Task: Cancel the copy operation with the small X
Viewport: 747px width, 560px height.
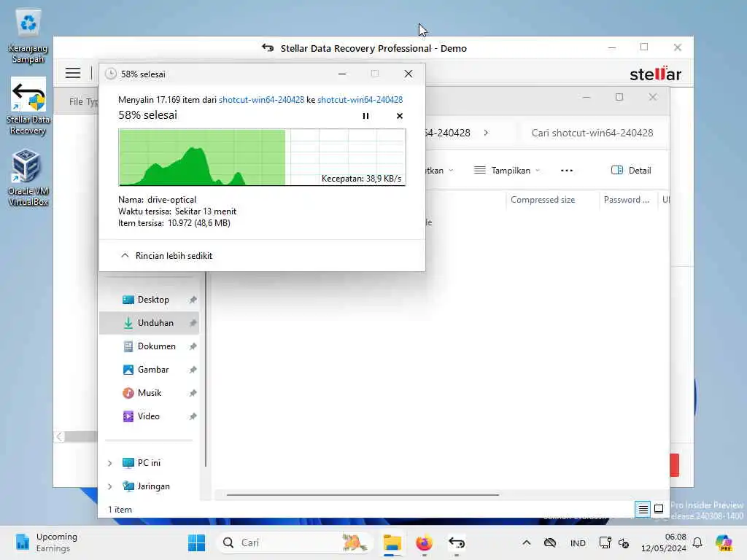Action: coord(399,116)
